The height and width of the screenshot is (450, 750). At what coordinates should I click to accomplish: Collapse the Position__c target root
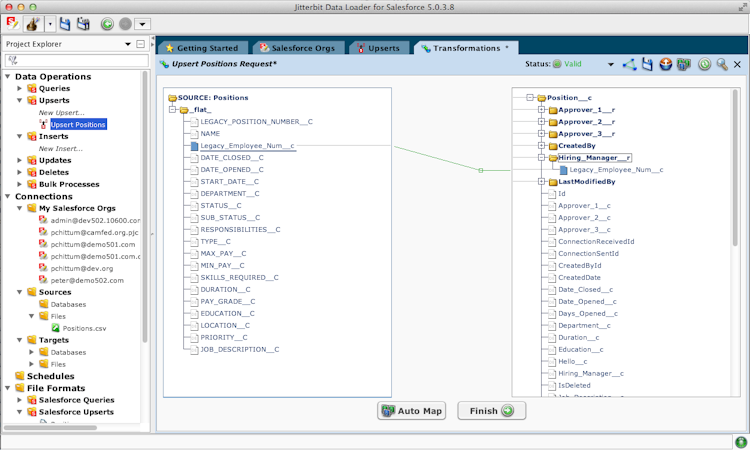529,98
